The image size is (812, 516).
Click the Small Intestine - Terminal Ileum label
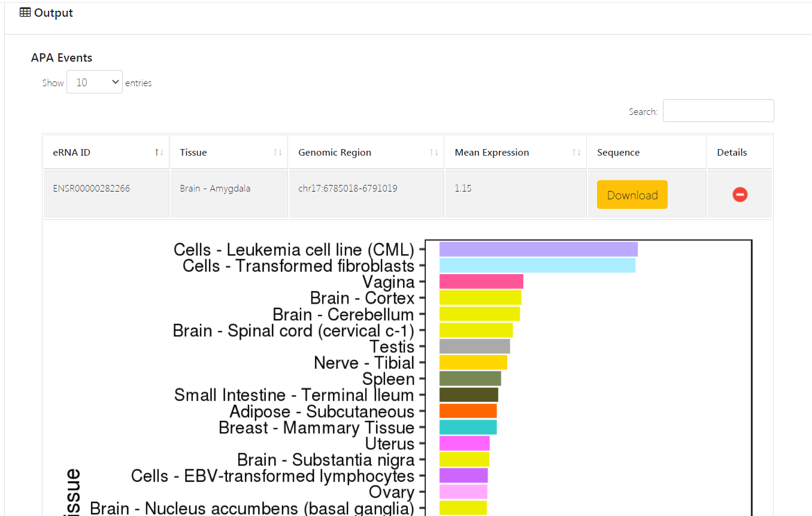tap(294, 395)
